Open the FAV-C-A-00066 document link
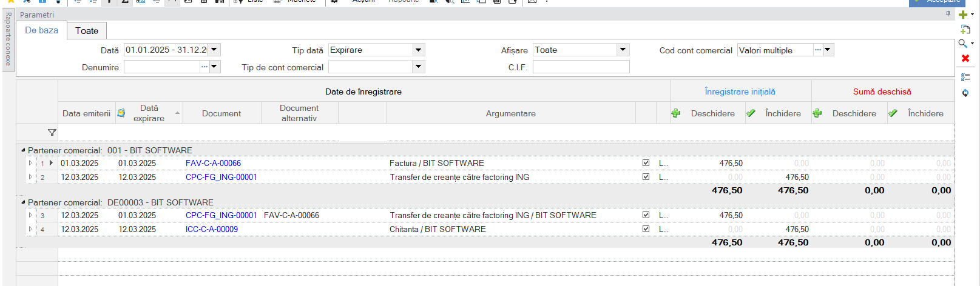Image resolution: width=980 pixels, height=286 pixels. coord(213,163)
